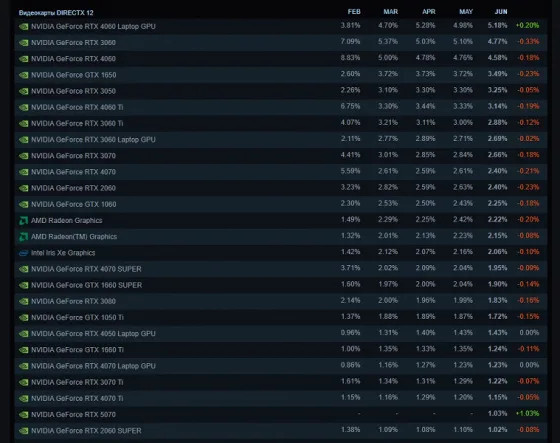Click NVIDIA icon beside RTX 4060 Laptop GPU
The width and height of the screenshot is (560, 443).
[24, 27]
